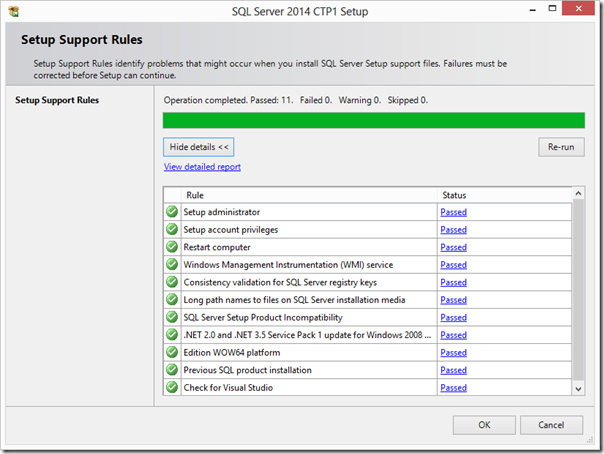
Task: Open Passed status for Restart computer
Action: (x=453, y=247)
